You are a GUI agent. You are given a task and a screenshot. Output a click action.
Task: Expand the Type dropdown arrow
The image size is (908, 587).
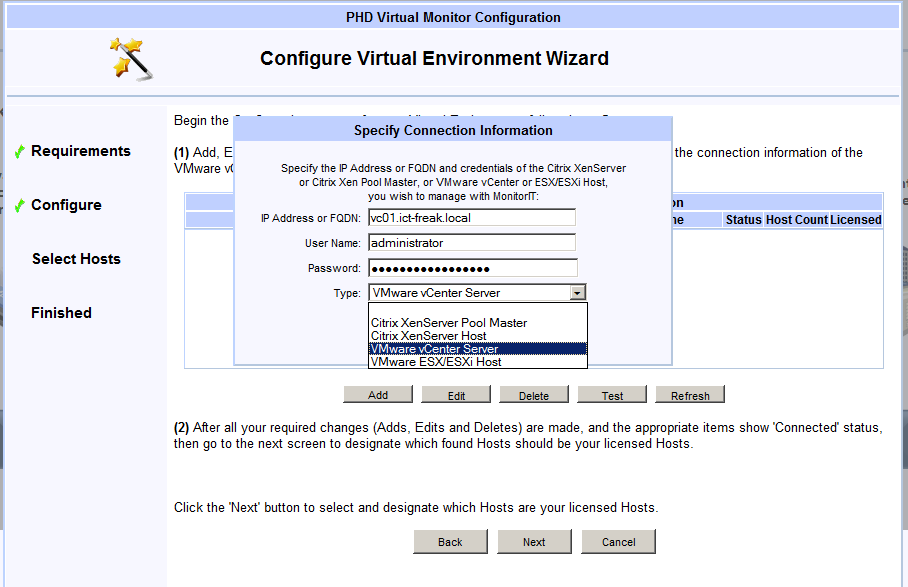coord(577,293)
